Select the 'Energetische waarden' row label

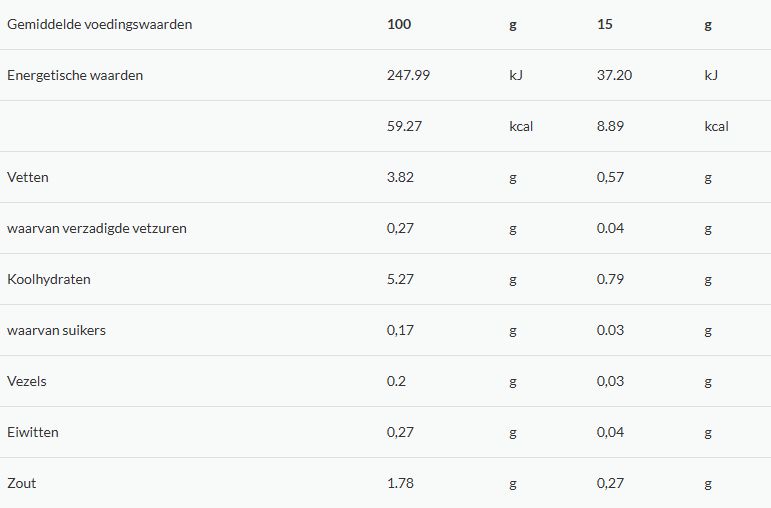click(x=75, y=75)
